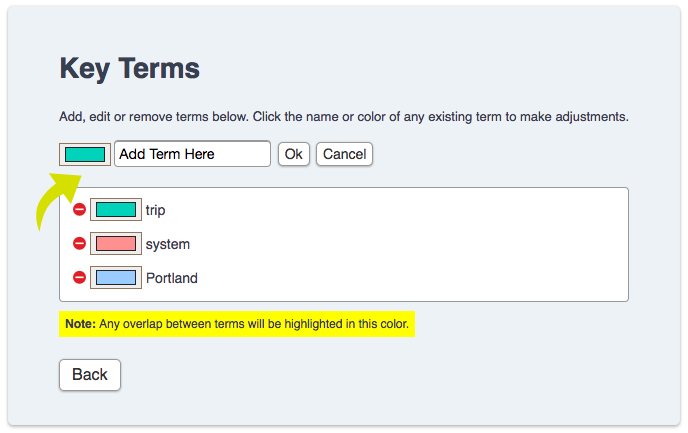Click the 'trip' term name to edit
This screenshot has height=433, width=688.
click(155, 210)
